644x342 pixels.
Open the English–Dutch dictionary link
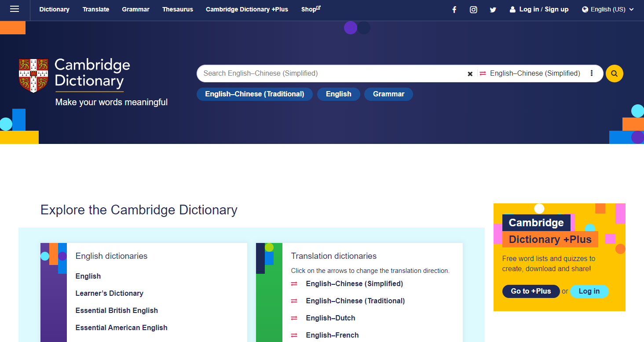pos(330,318)
